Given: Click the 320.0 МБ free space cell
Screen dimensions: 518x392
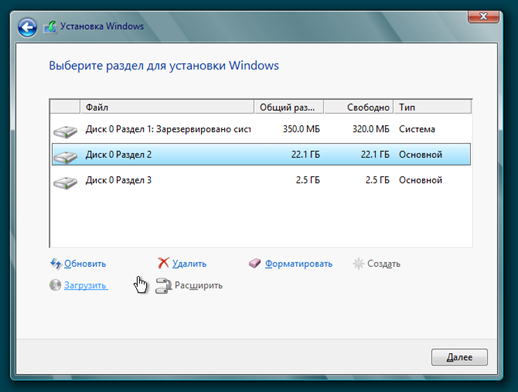Looking at the screenshot, I should tap(371, 129).
